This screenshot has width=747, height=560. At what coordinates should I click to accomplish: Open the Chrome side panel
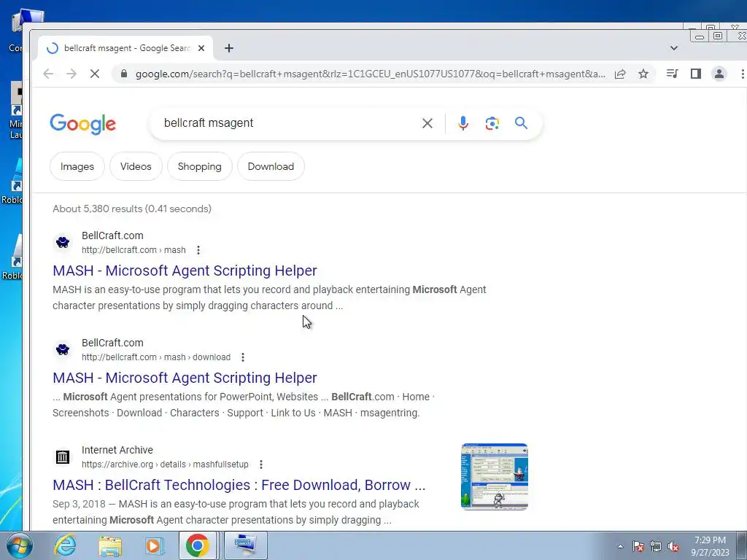click(695, 74)
